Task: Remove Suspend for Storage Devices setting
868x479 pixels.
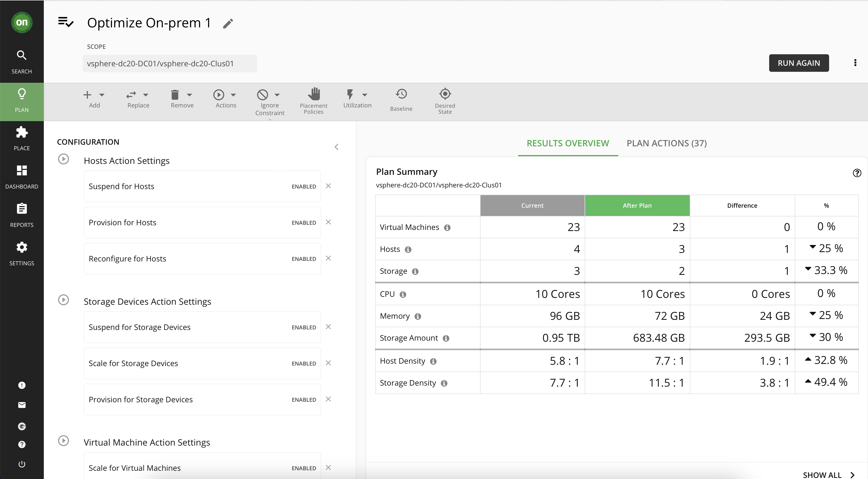Action: pyautogui.click(x=328, y=327)
